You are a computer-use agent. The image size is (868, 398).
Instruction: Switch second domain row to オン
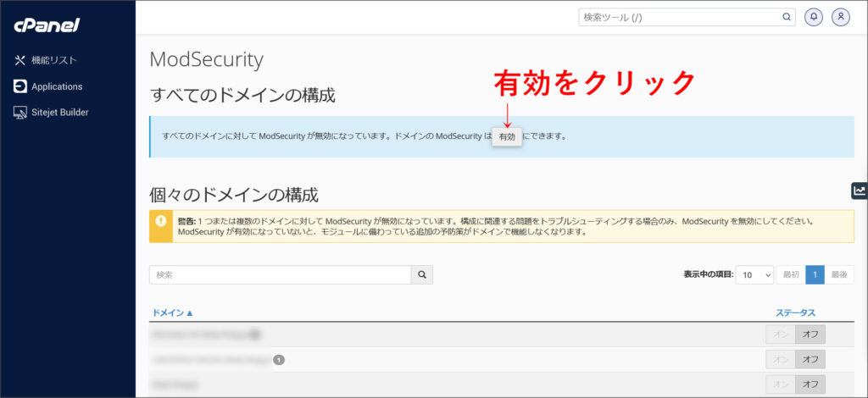tap(781, 359)
